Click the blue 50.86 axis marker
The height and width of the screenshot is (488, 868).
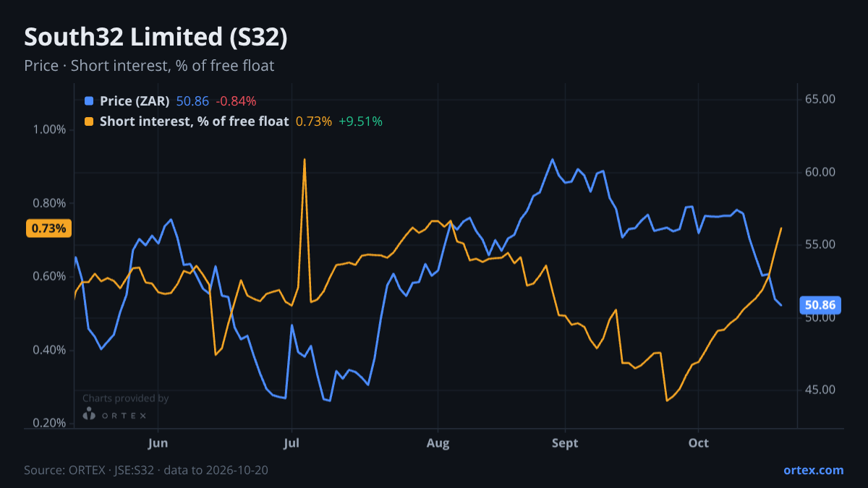coord(820,305)
